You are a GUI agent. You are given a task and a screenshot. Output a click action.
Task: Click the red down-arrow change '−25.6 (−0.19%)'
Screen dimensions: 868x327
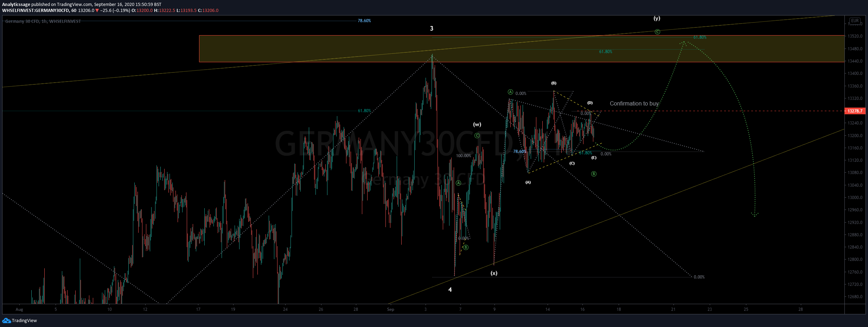pos(113,10)
